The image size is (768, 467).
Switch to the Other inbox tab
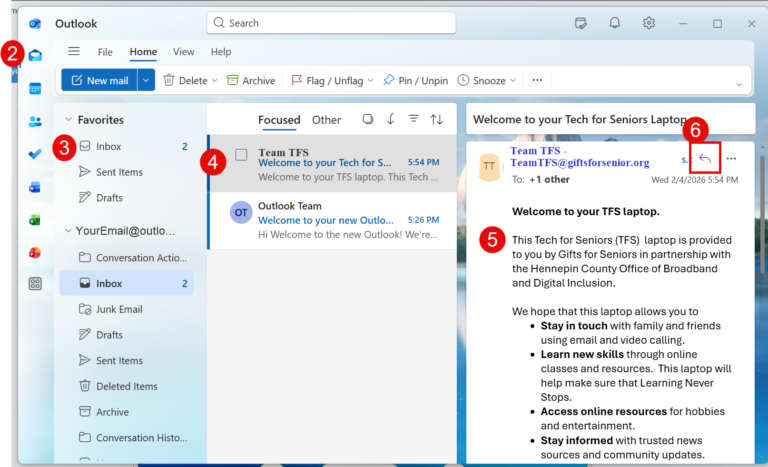tap(326, 120)
